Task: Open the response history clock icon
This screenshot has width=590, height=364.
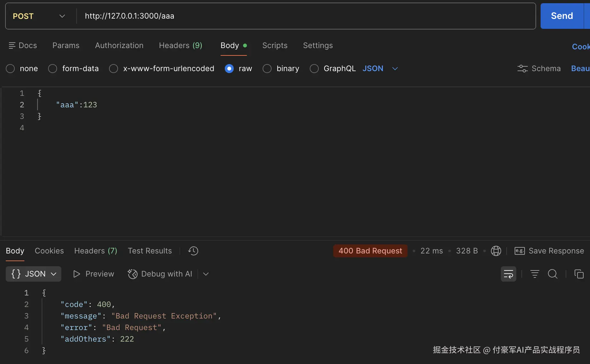Action: coord(193,251)
